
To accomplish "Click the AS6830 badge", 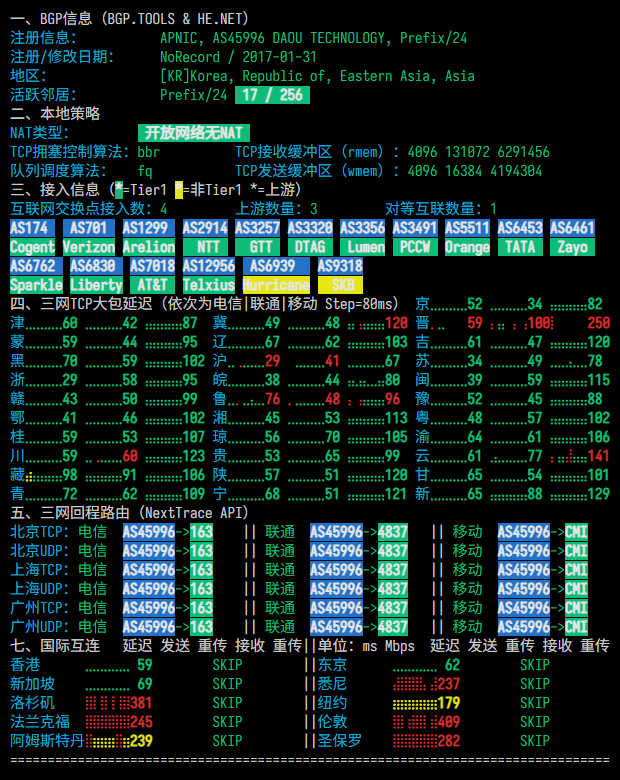I will (96, 266).
